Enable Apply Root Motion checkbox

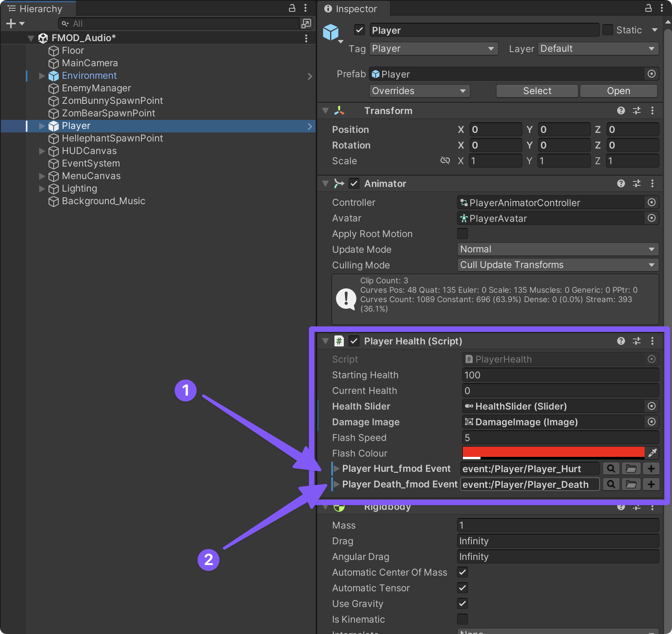click(462, 234)
